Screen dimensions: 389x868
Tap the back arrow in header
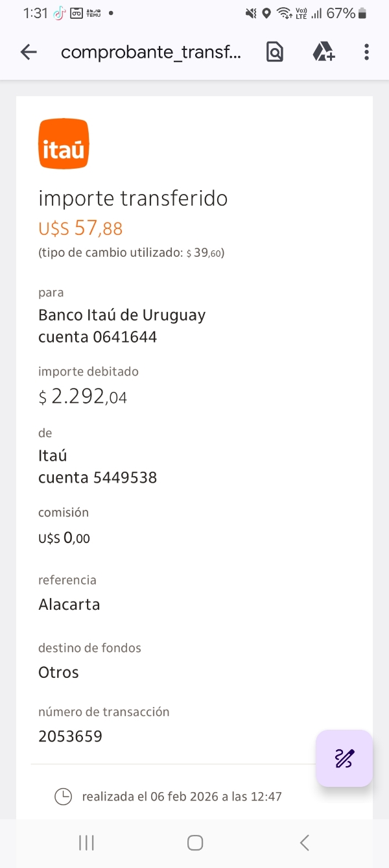click(29, 53)
